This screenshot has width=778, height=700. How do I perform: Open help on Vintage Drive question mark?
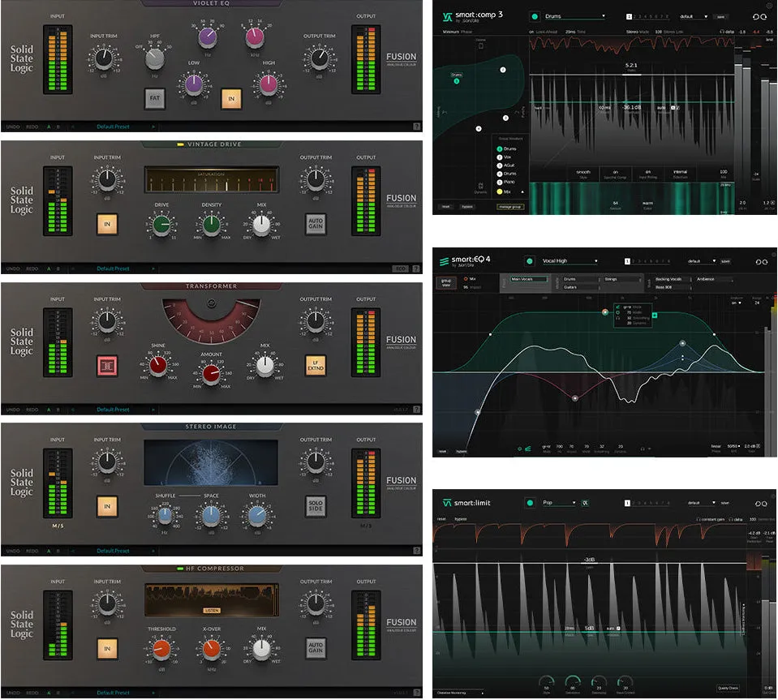pyautogui.click(x=416, y=268)
